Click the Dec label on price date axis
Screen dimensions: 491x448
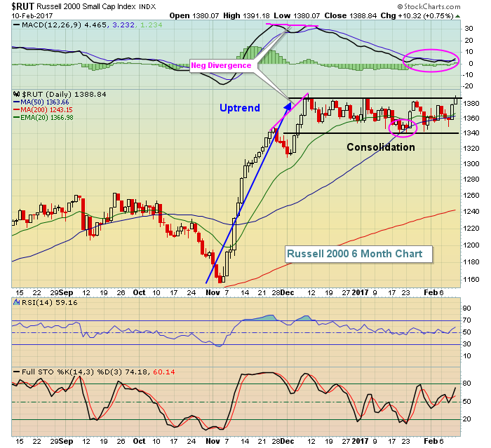pyautogui.click(x=287, y=292)
